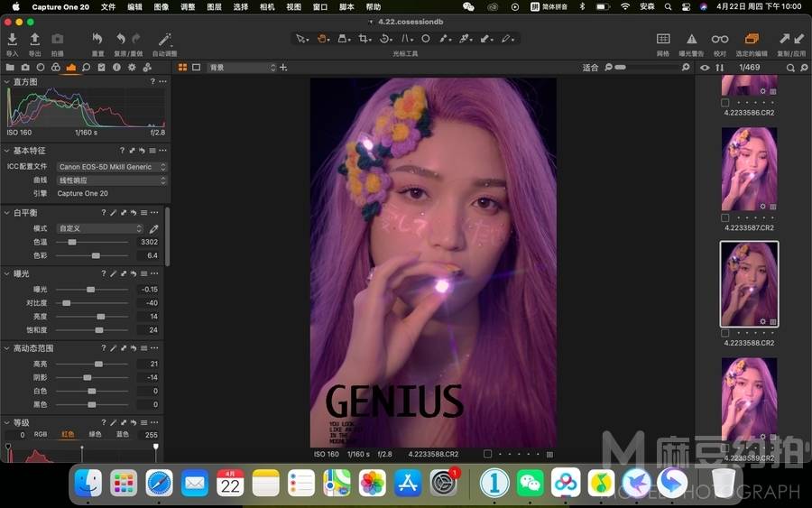
Task: Toggle the Grid (网格) overlay
Action: pyautogui.click(x=663, y=39)
